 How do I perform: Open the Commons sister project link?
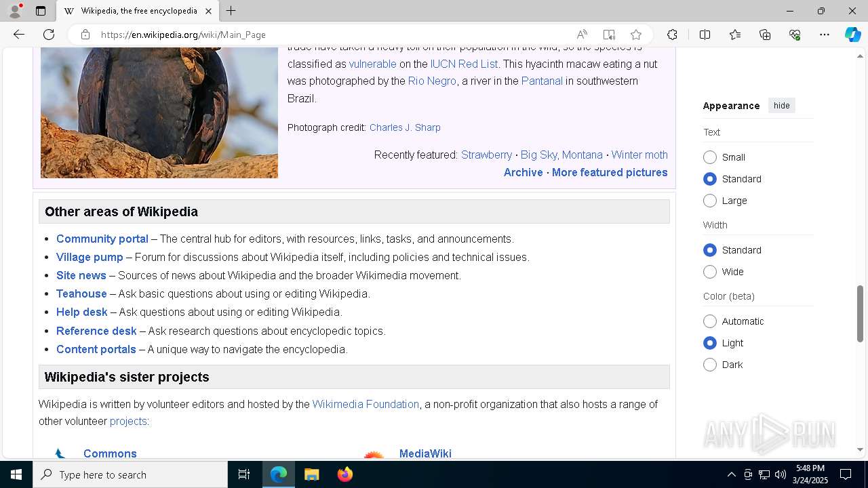click(x=110, y=453)
